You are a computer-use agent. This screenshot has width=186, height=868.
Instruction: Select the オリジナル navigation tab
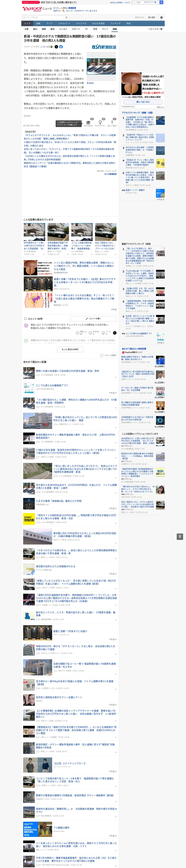coord(81,24)
